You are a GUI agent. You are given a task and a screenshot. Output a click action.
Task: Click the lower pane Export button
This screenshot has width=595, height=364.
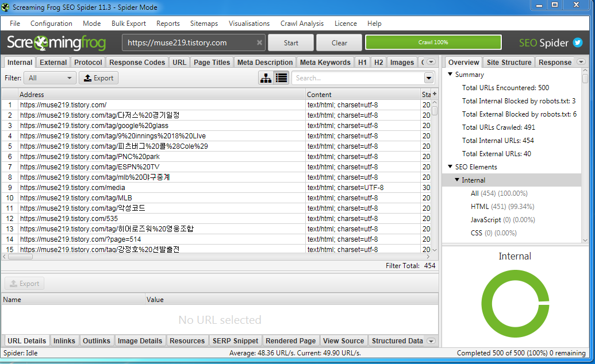click(24, 284)
